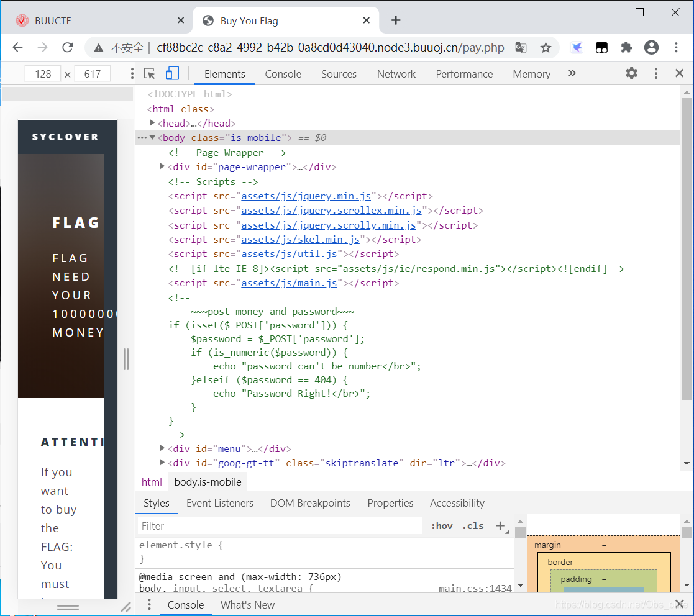Toggle element state with :hov

442,526
